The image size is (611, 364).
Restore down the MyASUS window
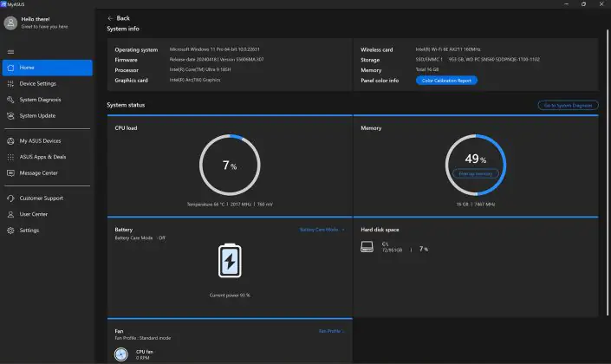click(x=583, y=3)
